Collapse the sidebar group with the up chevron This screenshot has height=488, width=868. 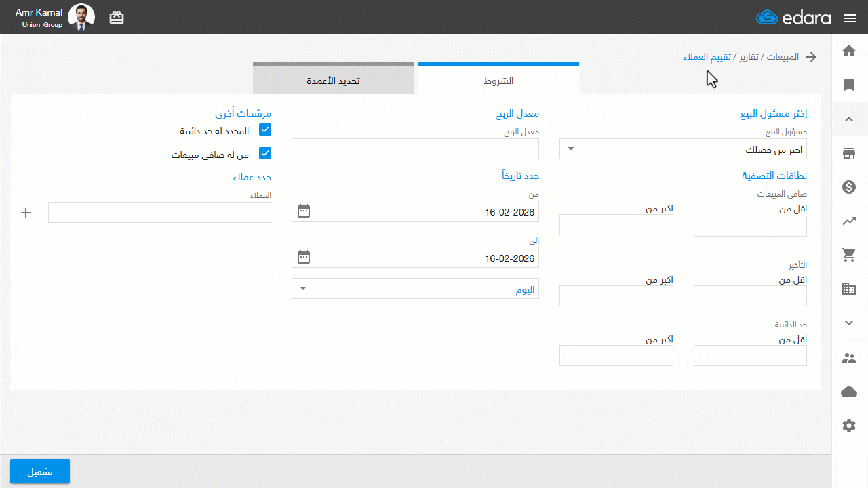coord(849,119)
